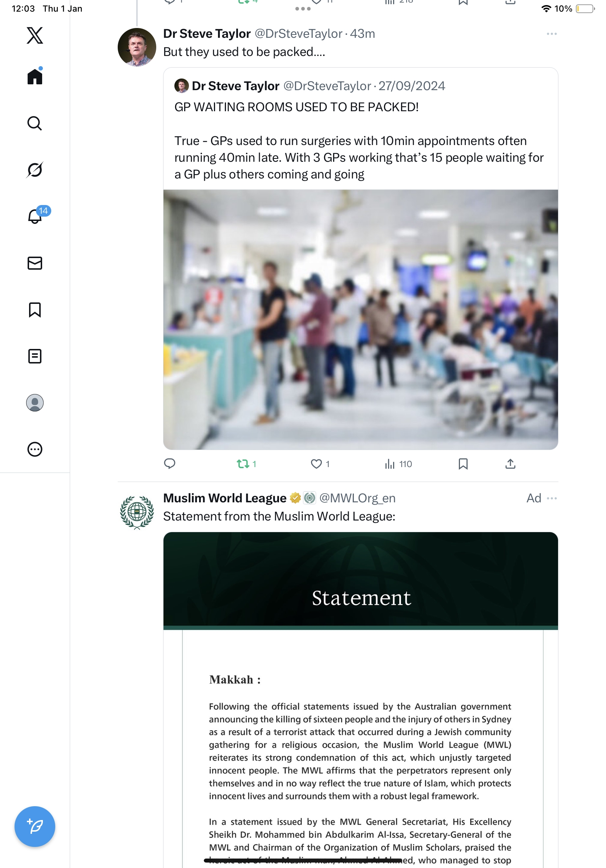Open the @MWLOrg_en profile link
The width and height of the screenshot is (606, 868).
357,498
